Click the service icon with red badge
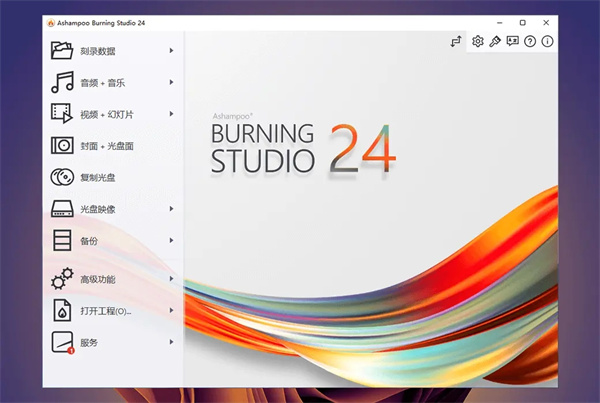 [x=63, y=342]
